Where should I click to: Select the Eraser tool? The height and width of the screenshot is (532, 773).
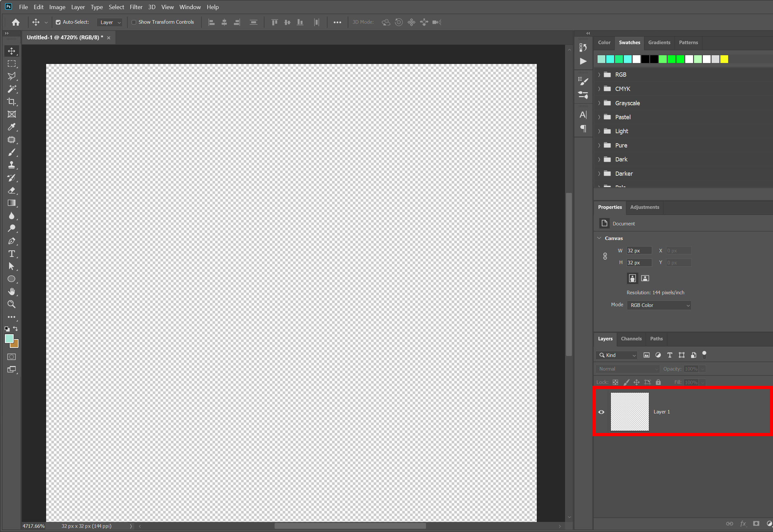(x=12, y=190)
